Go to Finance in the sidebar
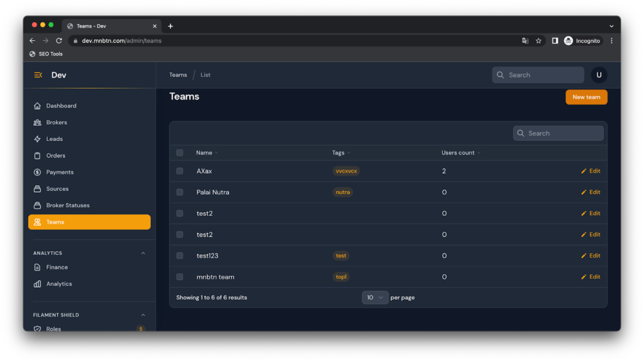This screenshot has height=362, width=644. click(57, 268)
